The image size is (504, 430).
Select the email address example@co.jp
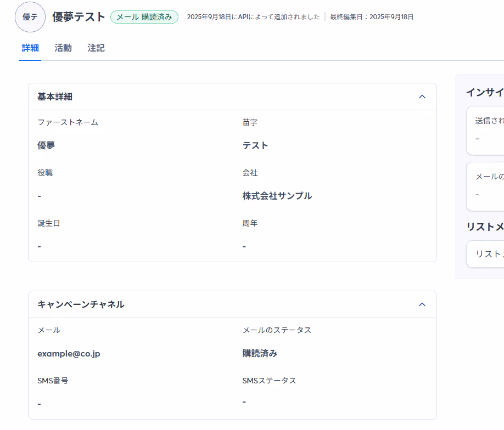coord(69,354)
